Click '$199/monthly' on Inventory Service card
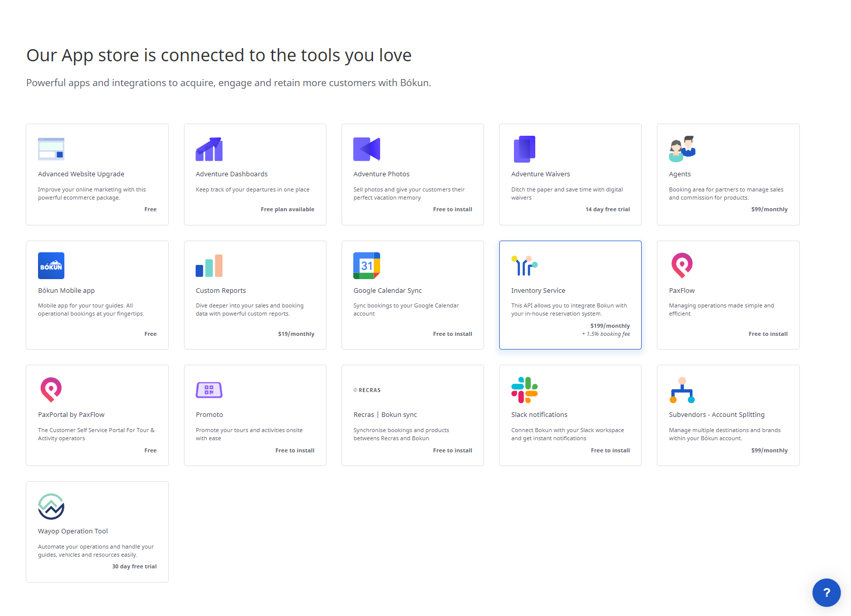851x616 pixels. pyautogui.click(x=610, y=326)
